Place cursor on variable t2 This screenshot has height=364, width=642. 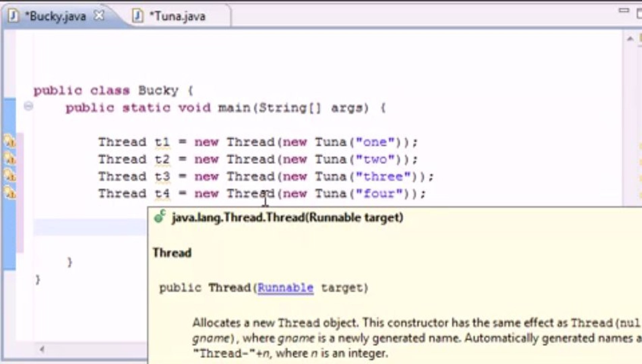pos(162,159)
